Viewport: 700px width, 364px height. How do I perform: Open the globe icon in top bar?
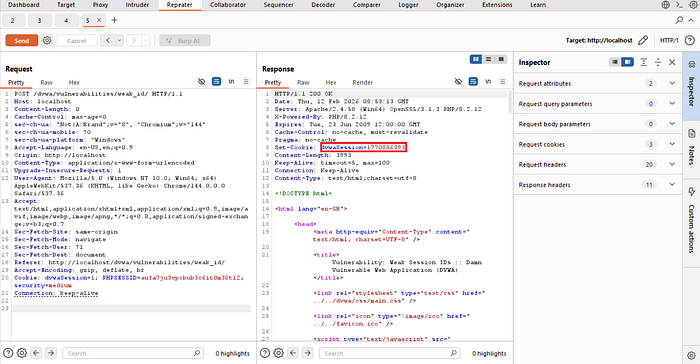coord(665,5)
